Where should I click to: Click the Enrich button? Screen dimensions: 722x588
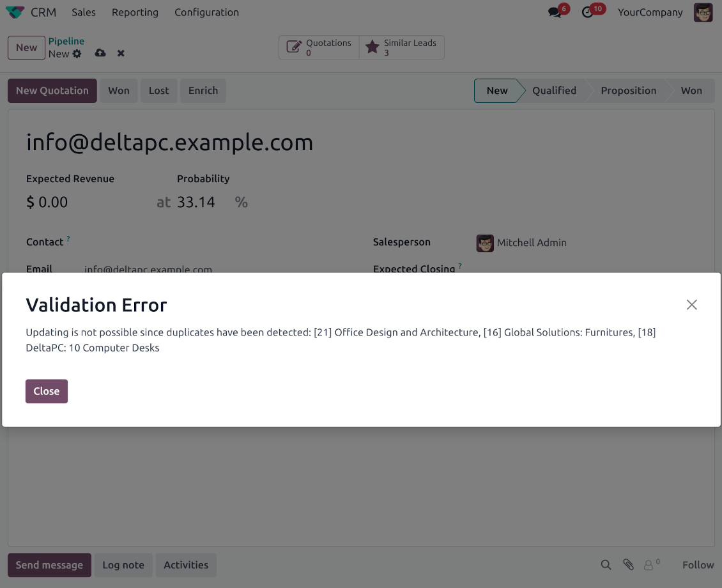tap(203, 91)
